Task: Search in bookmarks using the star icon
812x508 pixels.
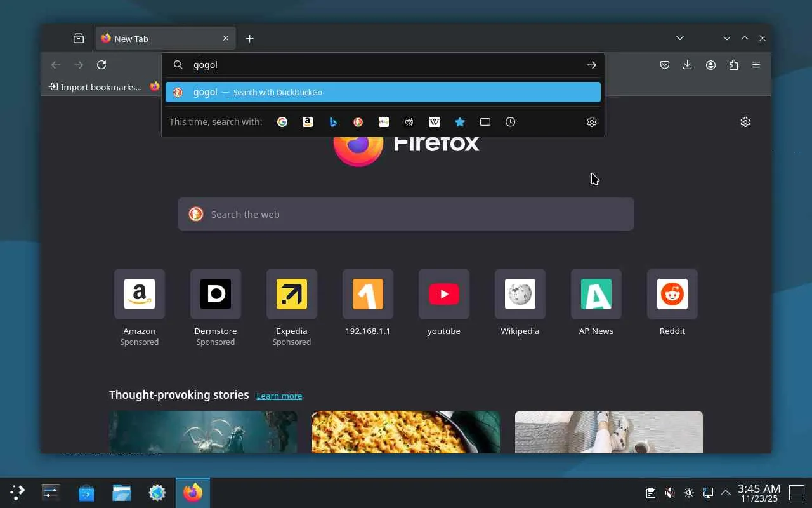Action: click(460, 122)
